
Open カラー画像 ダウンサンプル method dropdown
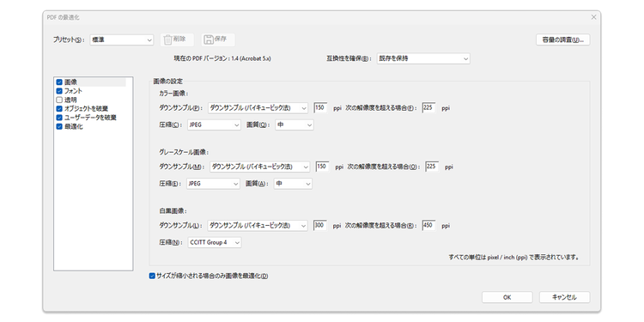(258, 108)
